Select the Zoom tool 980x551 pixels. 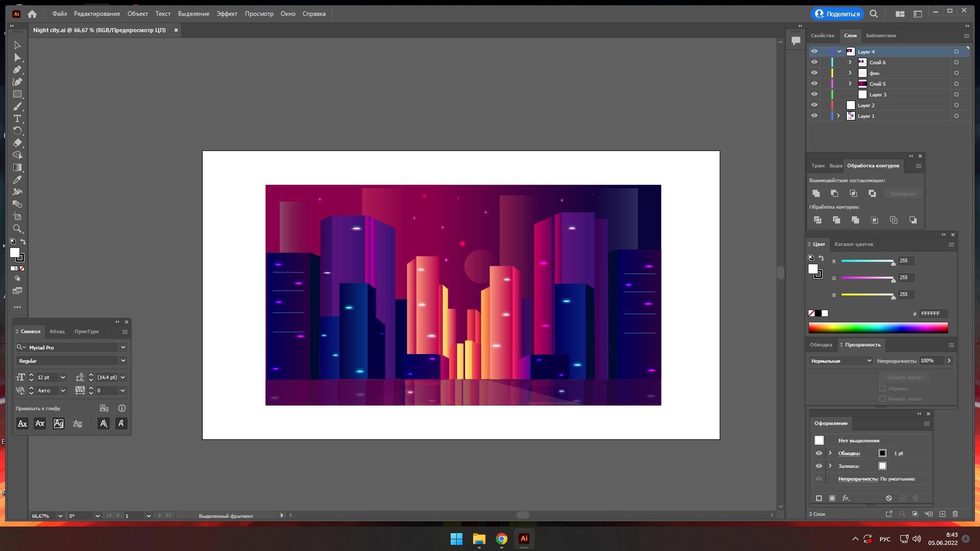17,229
